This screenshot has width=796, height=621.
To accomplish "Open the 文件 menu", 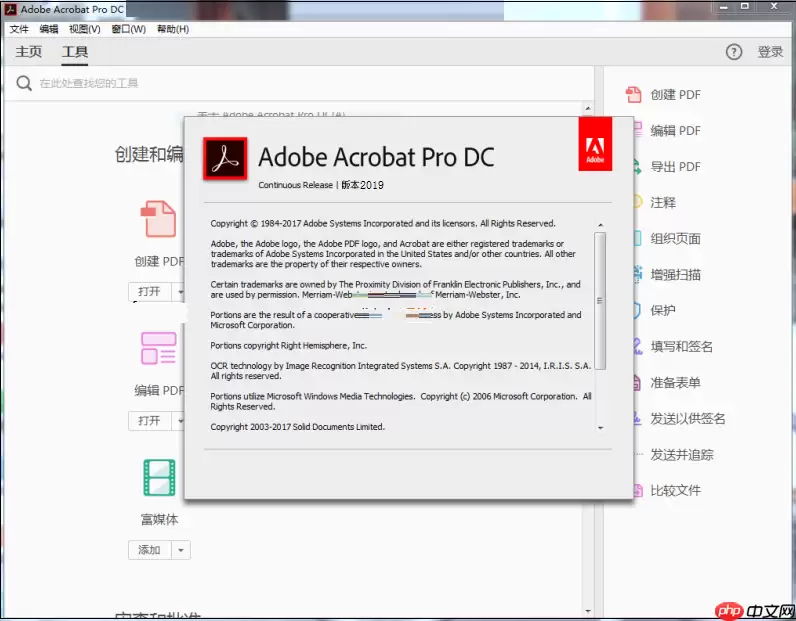I will coord(19,29).
